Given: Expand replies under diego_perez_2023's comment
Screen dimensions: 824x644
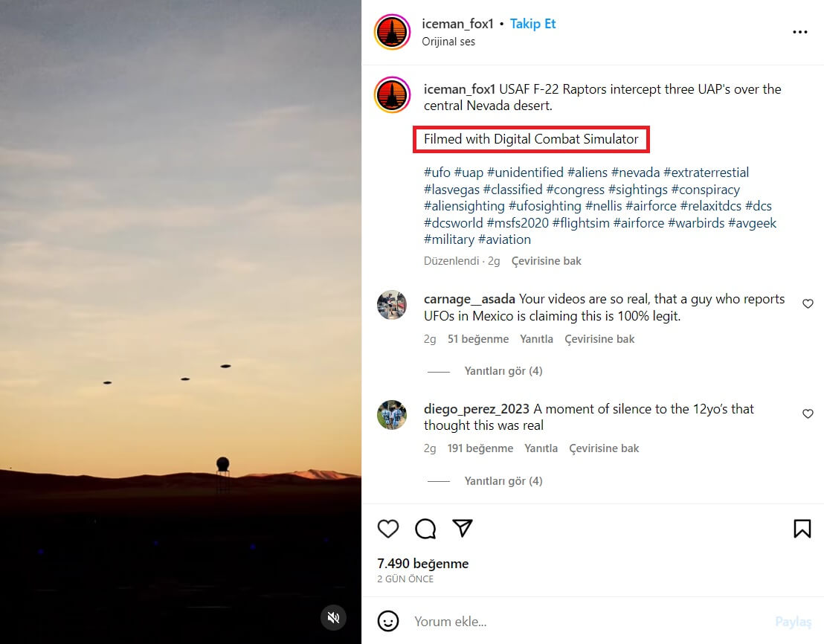Looking at the screenshot, I should click(503, 481).
